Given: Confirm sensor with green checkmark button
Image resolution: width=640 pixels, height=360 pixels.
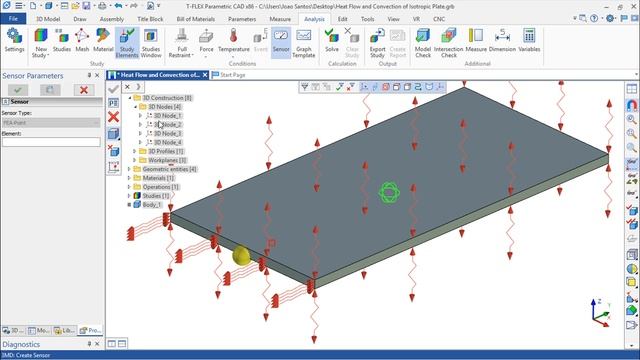Looking at the screenshot, I should 18,90.
